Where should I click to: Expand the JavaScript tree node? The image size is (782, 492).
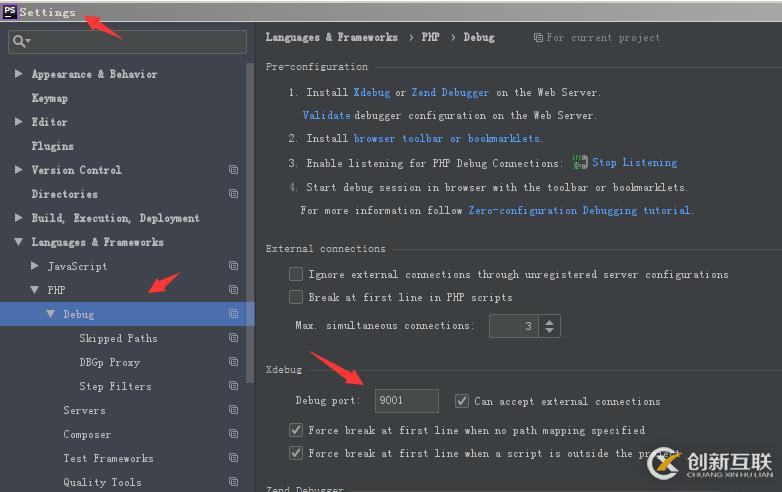35,266
